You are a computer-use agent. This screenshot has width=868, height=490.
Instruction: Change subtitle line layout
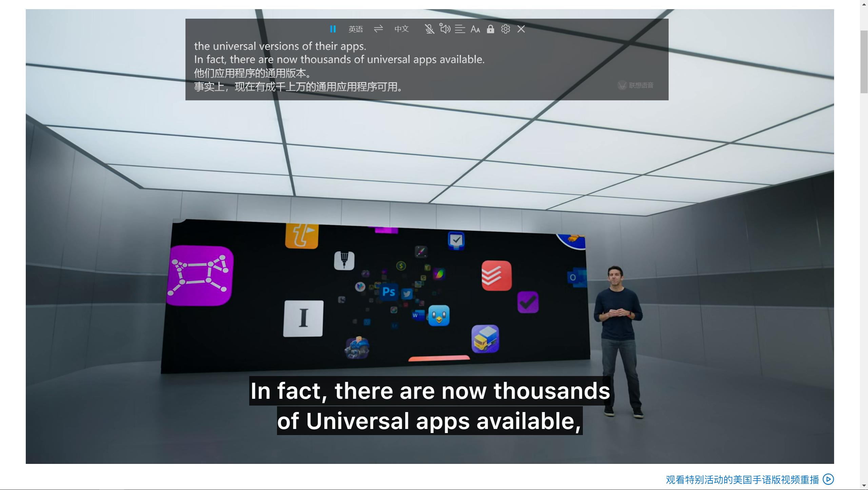(x=460, y=29)
